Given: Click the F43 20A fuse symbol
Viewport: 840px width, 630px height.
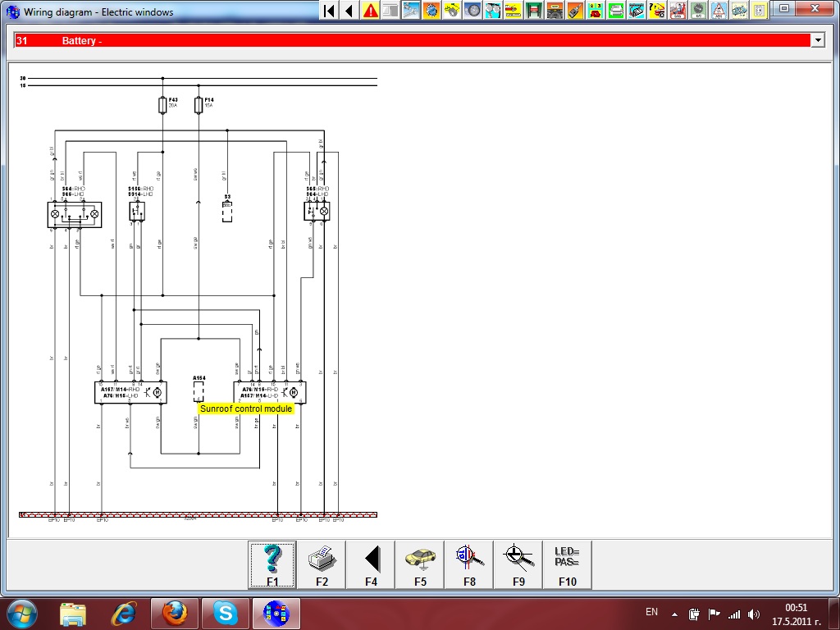Looking at the screenshot, I should click(162, 105).
